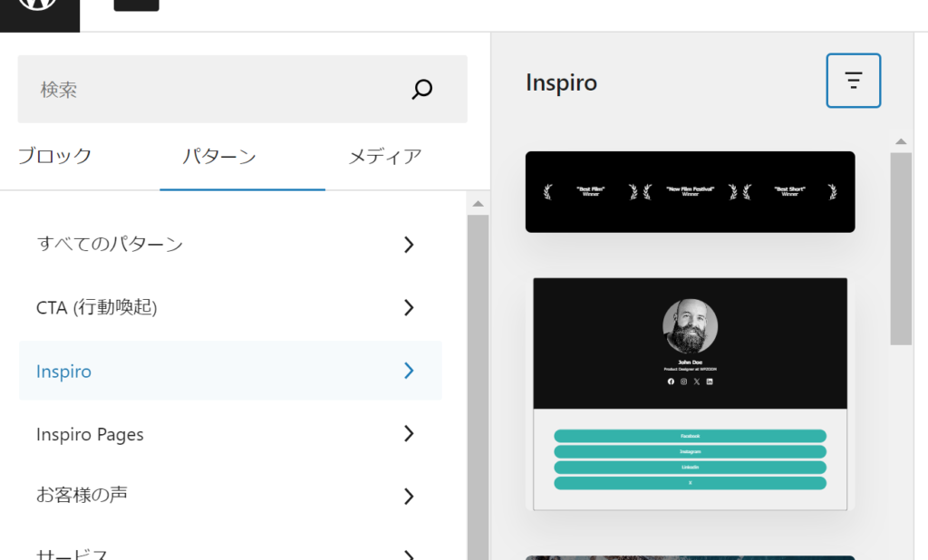Viewport: 928px width, 560px height.
Task: Expand the すべてのパターン category chevron
Action: point(409,244)
